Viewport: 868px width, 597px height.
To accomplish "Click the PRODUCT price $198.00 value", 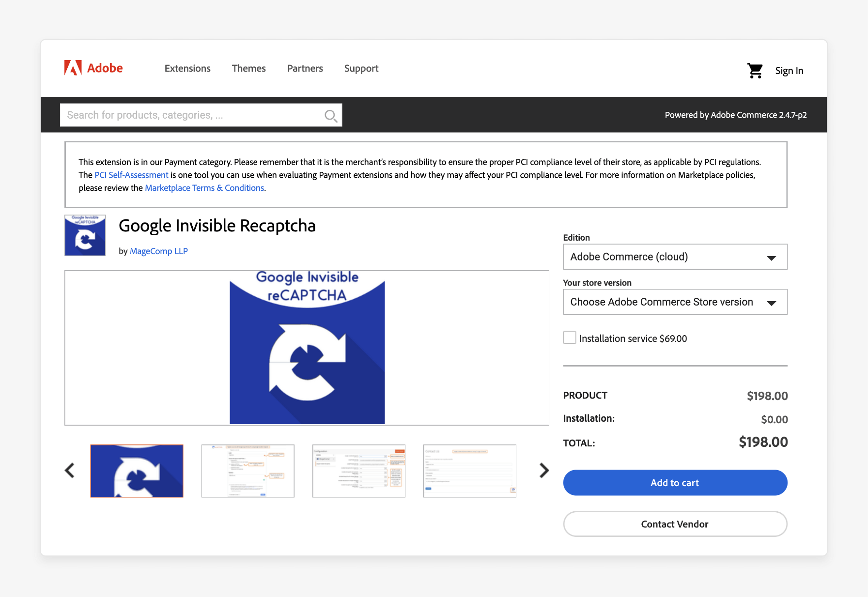I will [767, 396].
